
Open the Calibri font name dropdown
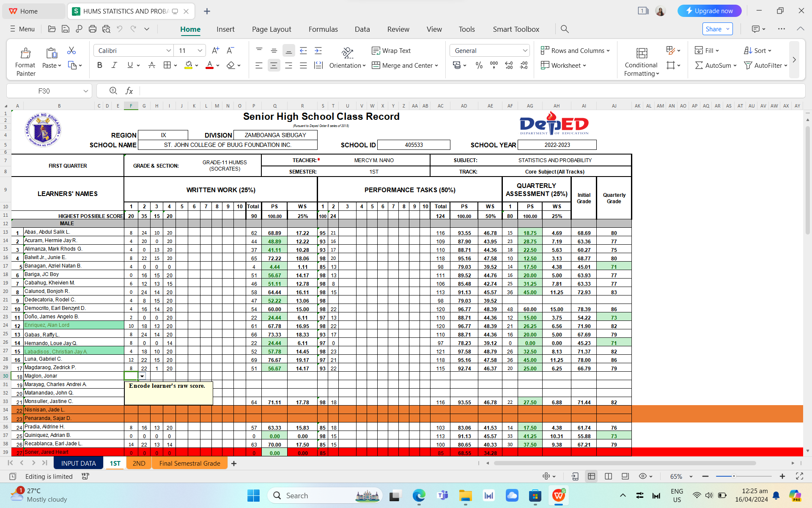(168, 50)
